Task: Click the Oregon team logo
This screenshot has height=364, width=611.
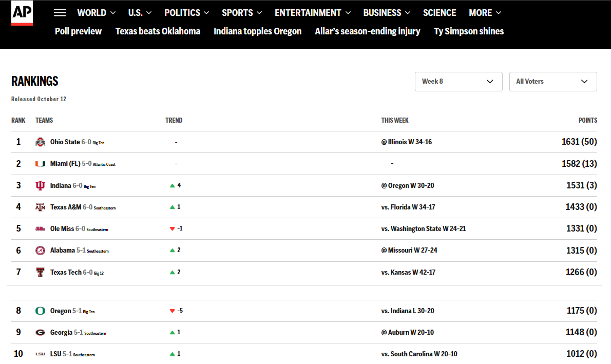Action: (40, 311)
